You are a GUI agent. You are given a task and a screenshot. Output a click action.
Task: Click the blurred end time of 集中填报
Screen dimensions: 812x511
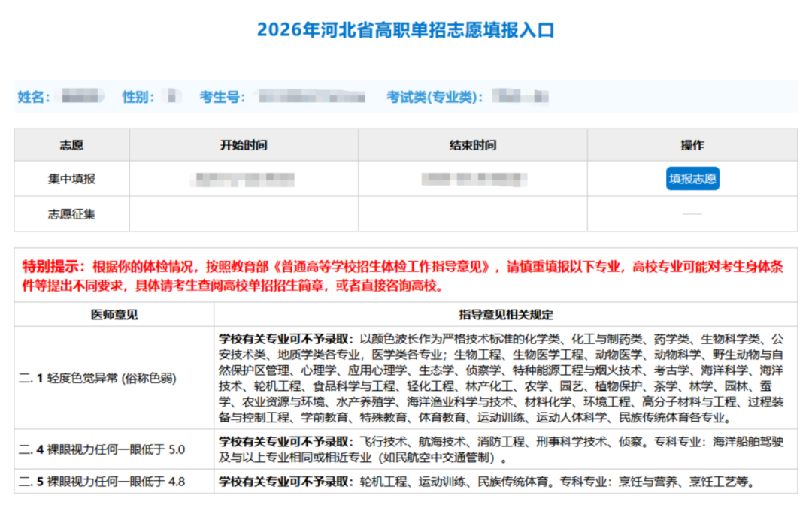pos(474,179)
